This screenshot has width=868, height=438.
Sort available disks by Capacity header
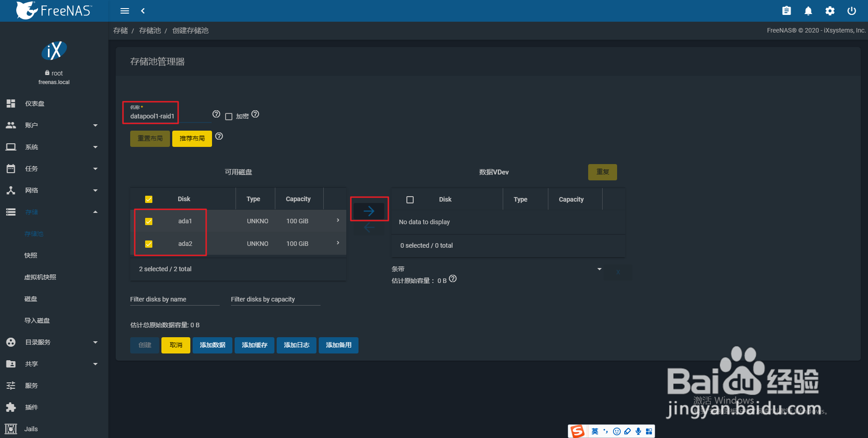[x=298, y=199]
